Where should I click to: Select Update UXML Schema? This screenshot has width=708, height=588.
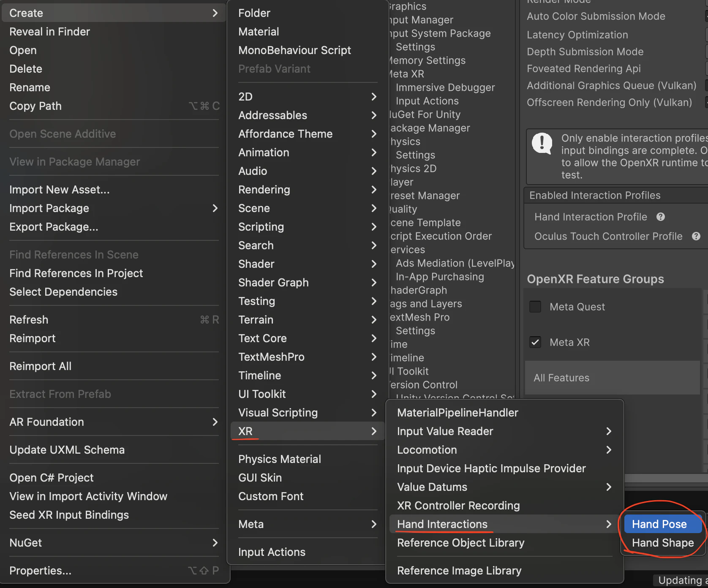[x=114, y=450]
